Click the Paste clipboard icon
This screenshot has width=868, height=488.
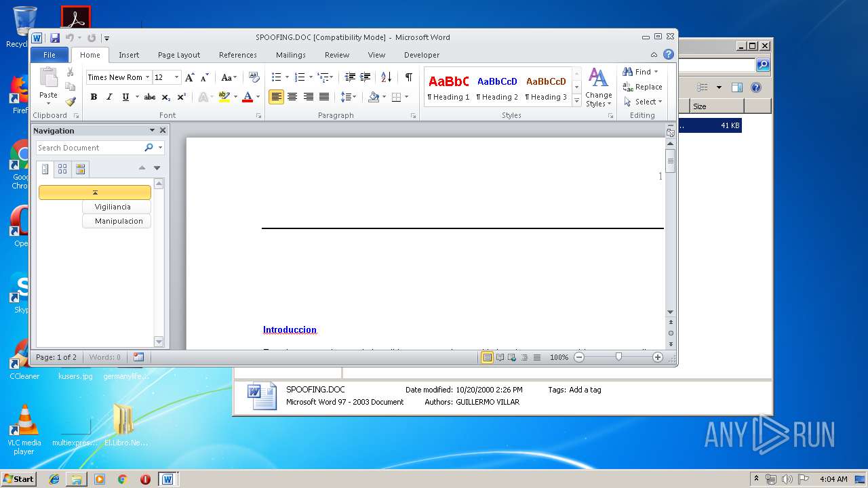(x=48, y=78)
